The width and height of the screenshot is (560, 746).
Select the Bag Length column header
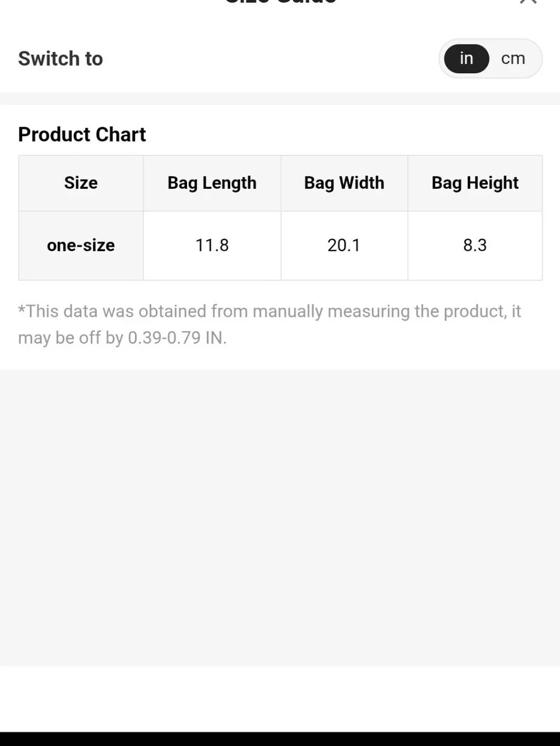[x=212, y=183]
